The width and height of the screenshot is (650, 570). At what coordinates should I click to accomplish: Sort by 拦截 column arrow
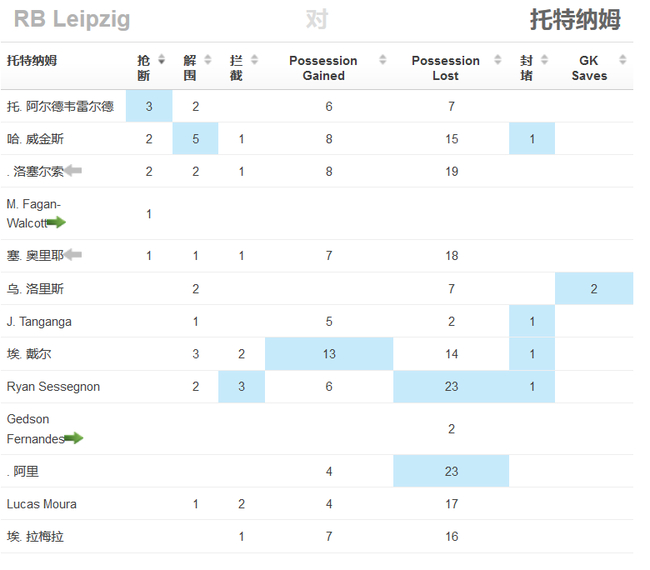click(255, 60)
